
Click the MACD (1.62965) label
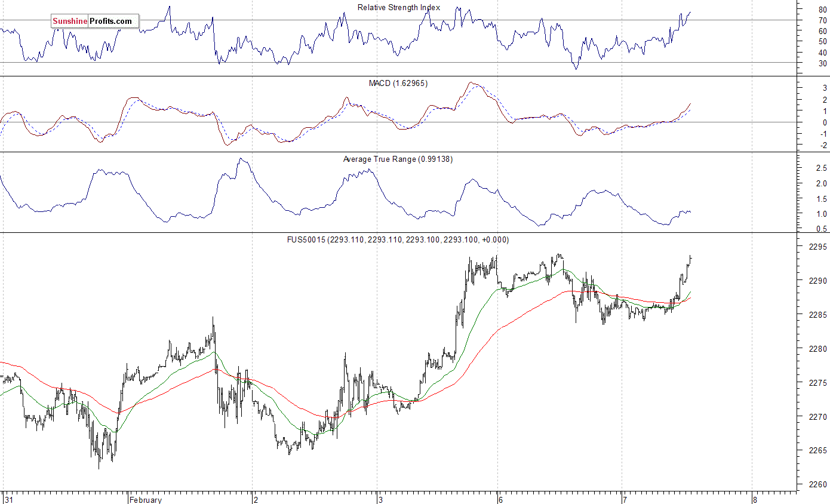pos(398,84)
